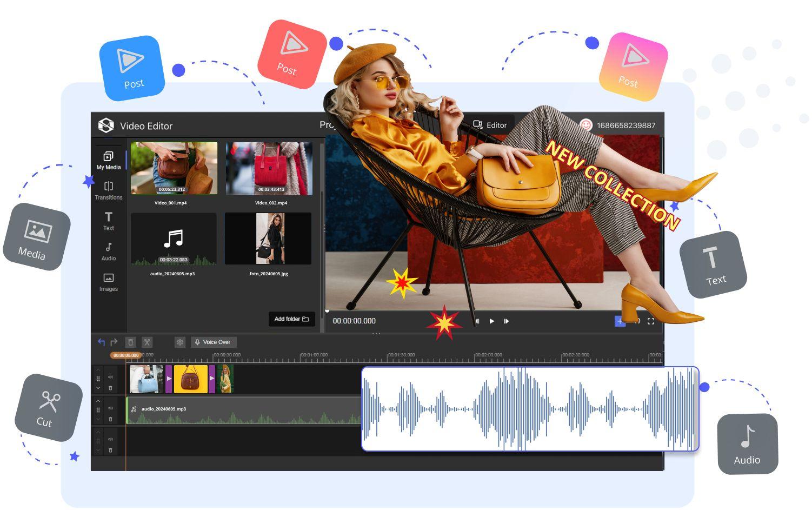Open the My Media panel
The image size is (812, 510).
click(108, 160)
